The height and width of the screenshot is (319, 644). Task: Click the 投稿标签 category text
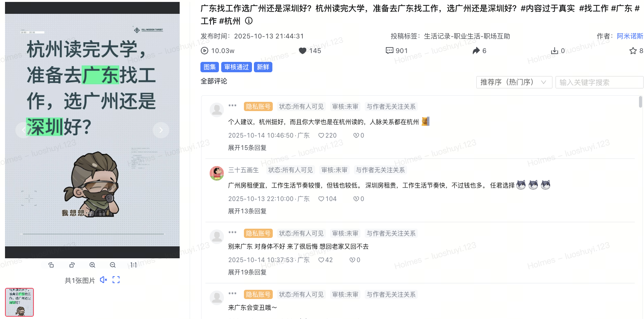pos(450,36)
